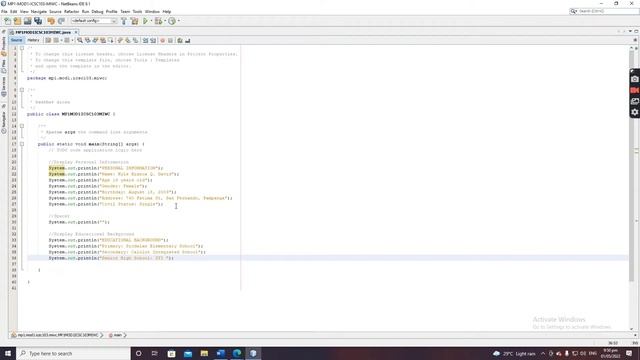Open the Window menu
640x360 pixels.
pyautogui.click(x=152, y=11)
